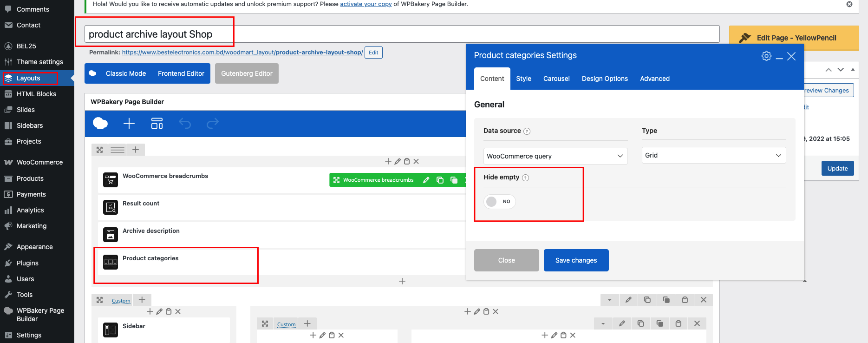Switch to Classic Mode
Viewport: 868px width, 343px height.
click(x=126, y=73)
